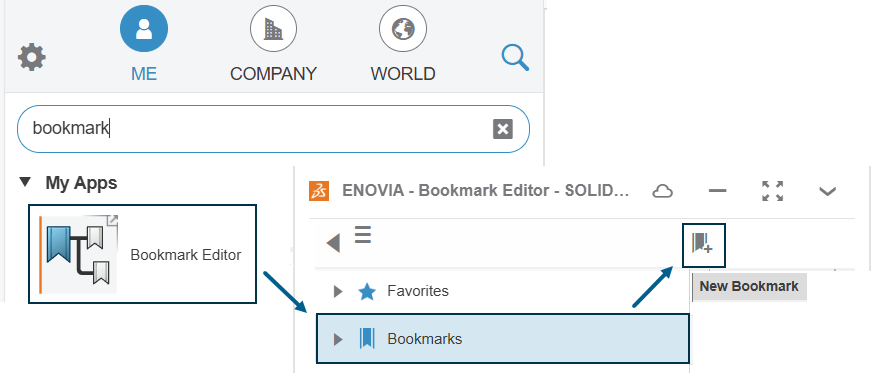Click the New Bookmark icon

coord(703,245)
